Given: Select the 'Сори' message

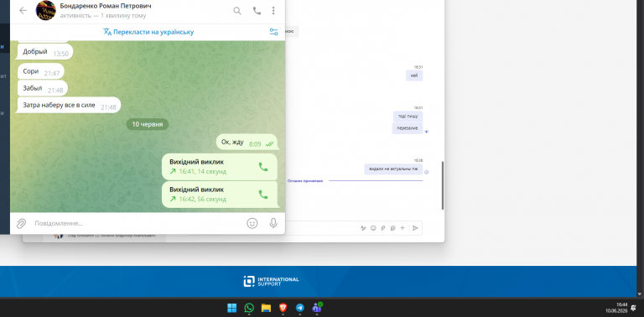Looking at the screenshot, I should click(40, 71).
